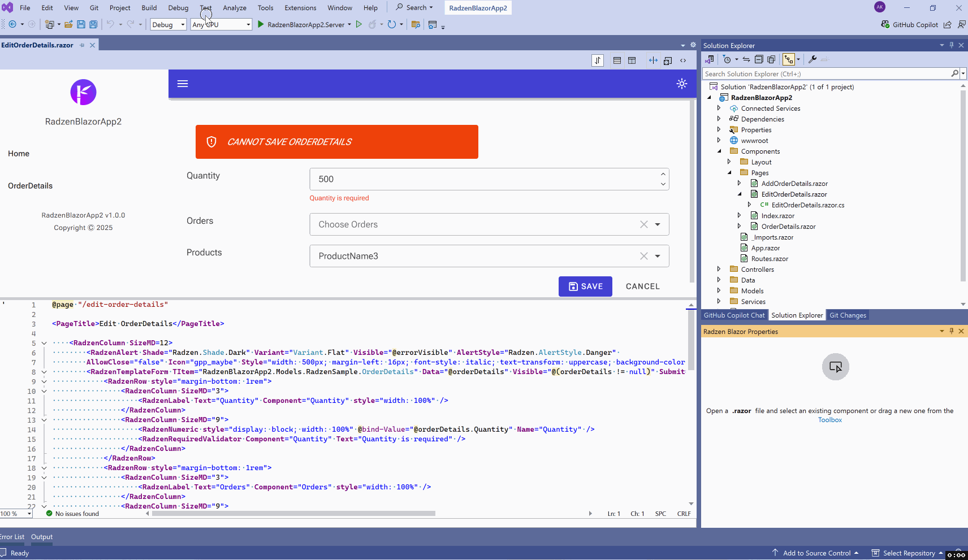This screenshot has height=560, width=968.
Task: Collapse code fold at line 5
Action: point(44,343)
